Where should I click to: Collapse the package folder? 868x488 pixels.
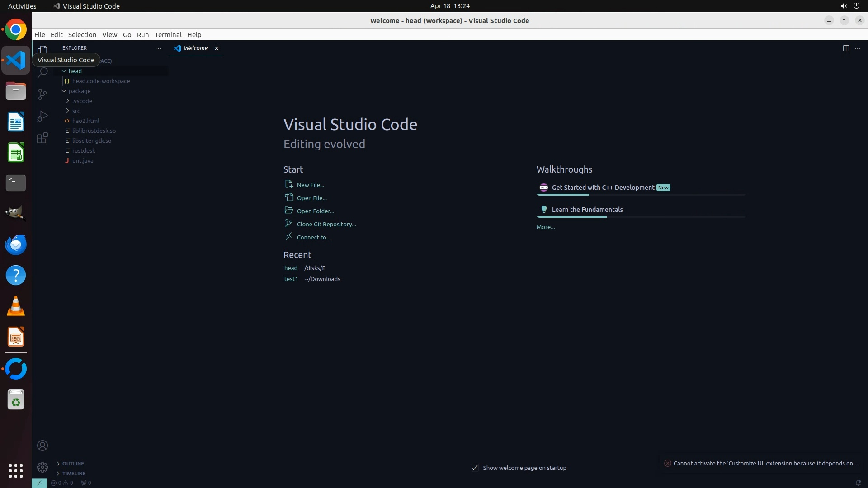[79, 91]
